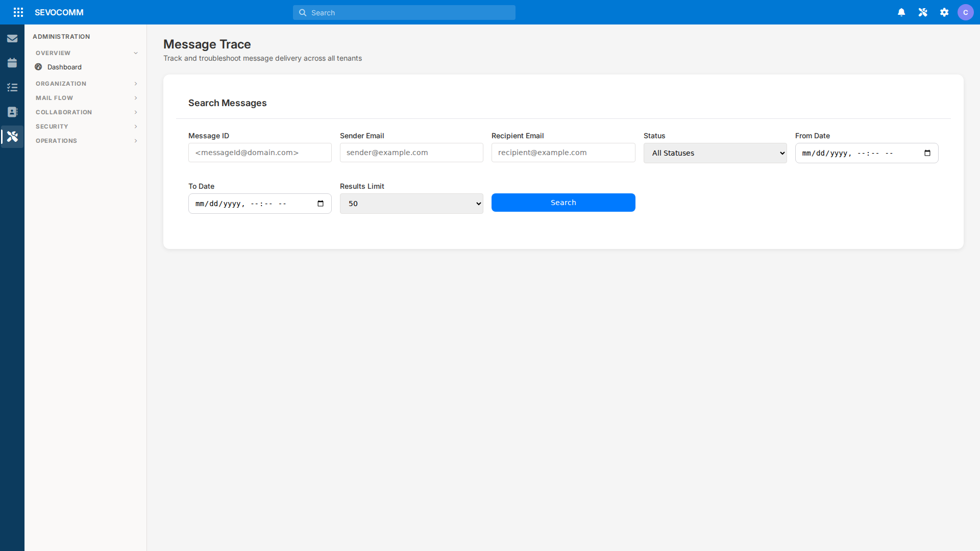Open the All Statuses dropdown
The image size is (980, 551).
pyautogui.click(x=715, y=153)
